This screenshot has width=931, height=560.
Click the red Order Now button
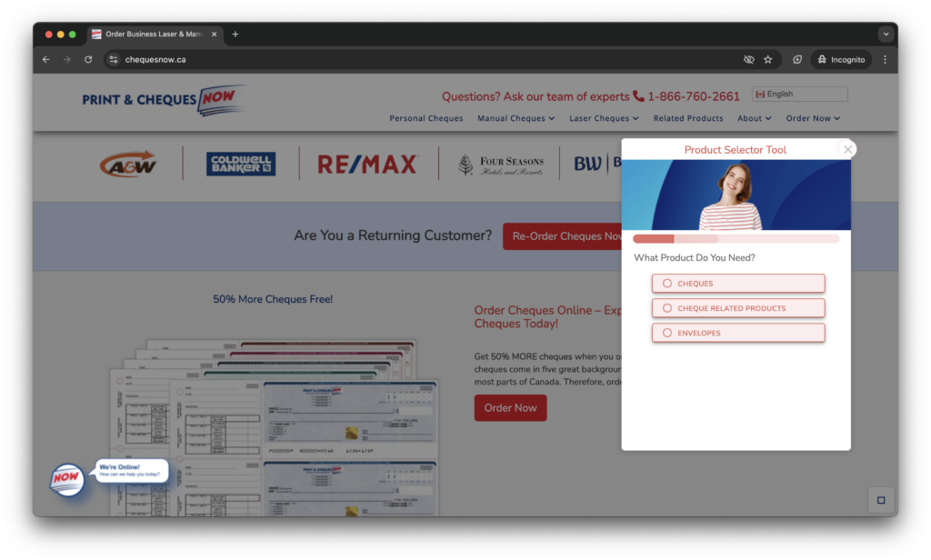click(x=510, y=408)
